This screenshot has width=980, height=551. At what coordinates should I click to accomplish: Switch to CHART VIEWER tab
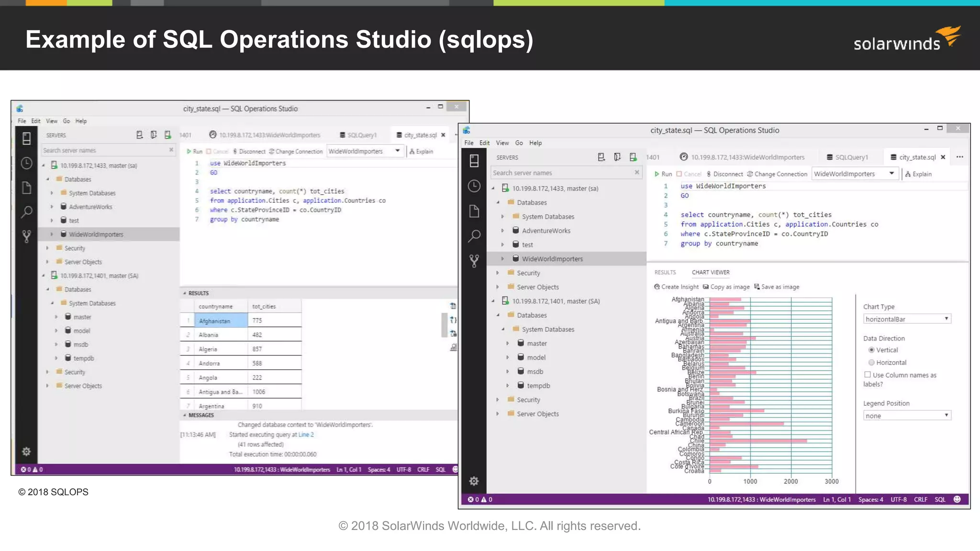point(711,272)
